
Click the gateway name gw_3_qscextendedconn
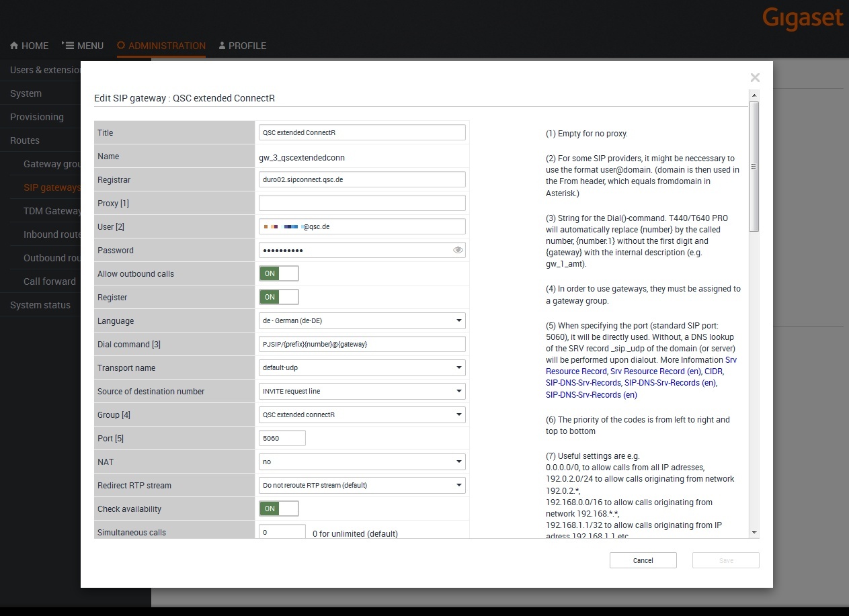(302, 157)
